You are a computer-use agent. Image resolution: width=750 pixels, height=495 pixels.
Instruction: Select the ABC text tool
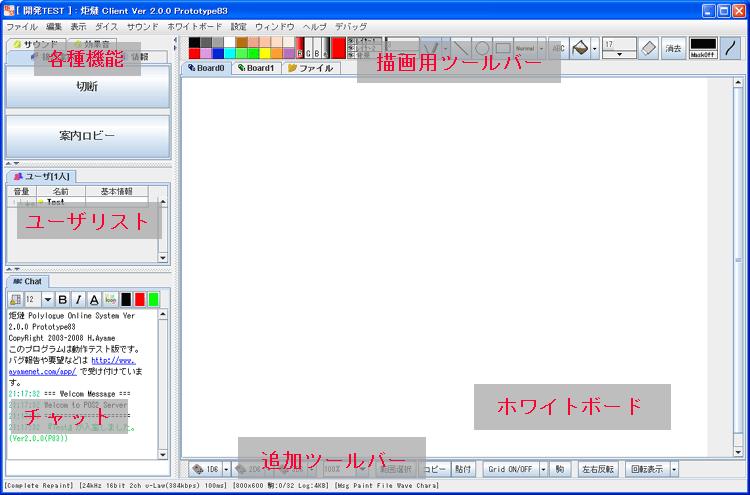pos(558,48)
